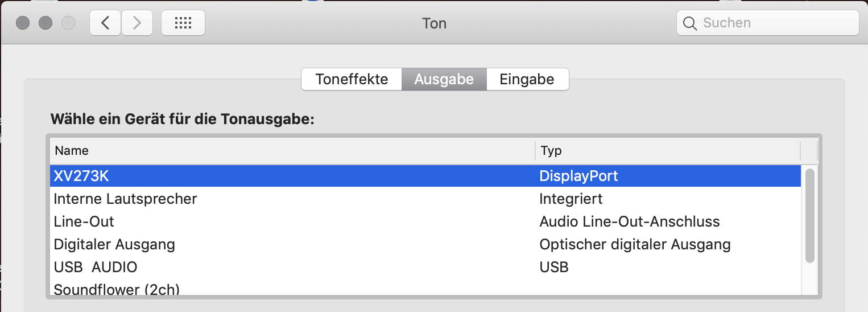The width and height of the screenshot is (868, 312).
Task: Sort devices by the Typ column header
Action: [668, 151]
